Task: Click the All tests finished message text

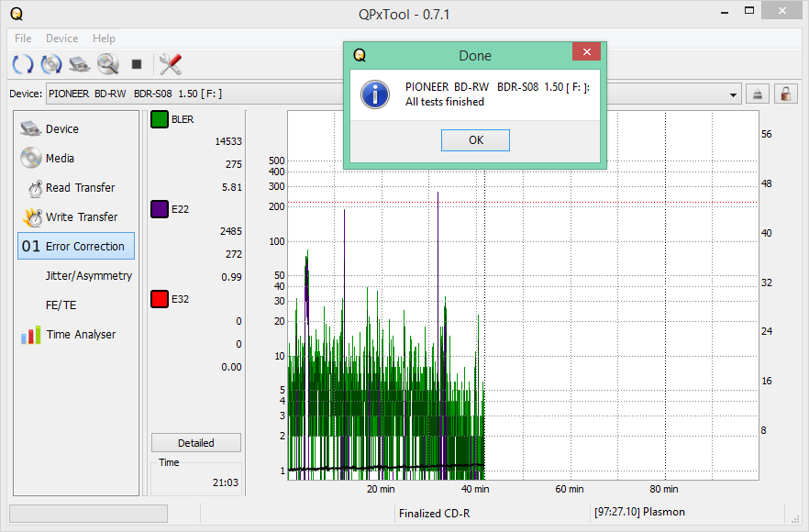Action: click(x=445, y=102)
